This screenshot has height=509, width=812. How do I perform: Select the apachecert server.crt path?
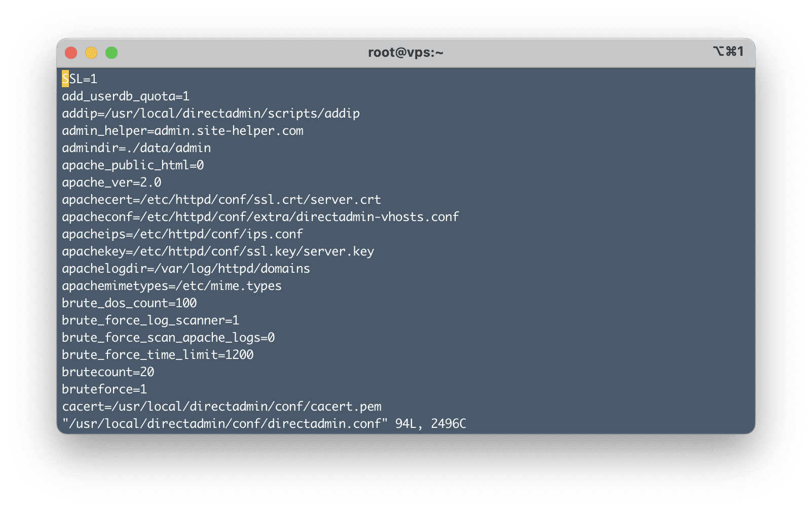coord(222,200)
